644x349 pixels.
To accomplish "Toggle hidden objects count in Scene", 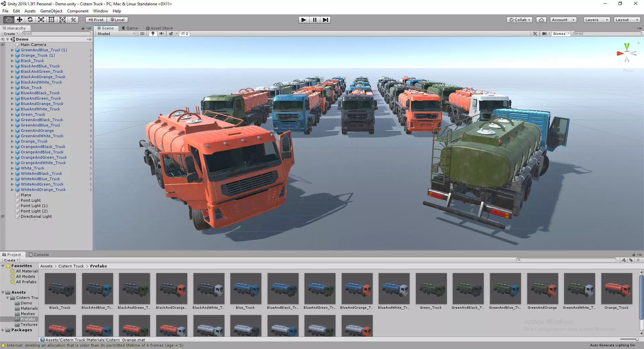I will coord(184,34).
